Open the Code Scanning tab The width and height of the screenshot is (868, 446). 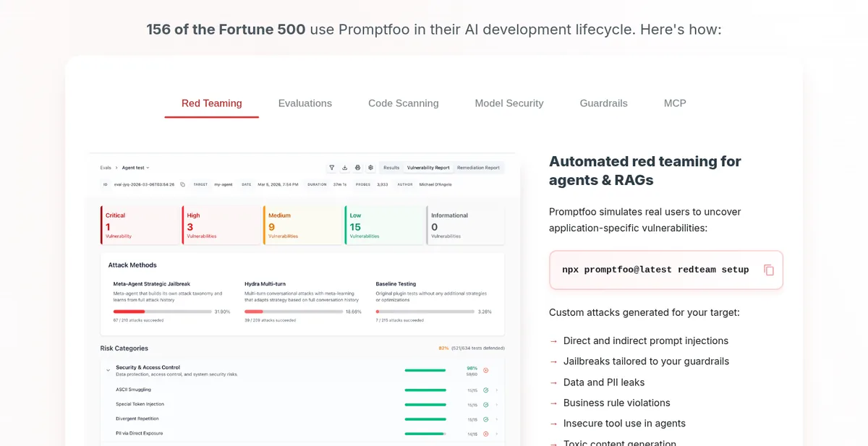[403, 103]
